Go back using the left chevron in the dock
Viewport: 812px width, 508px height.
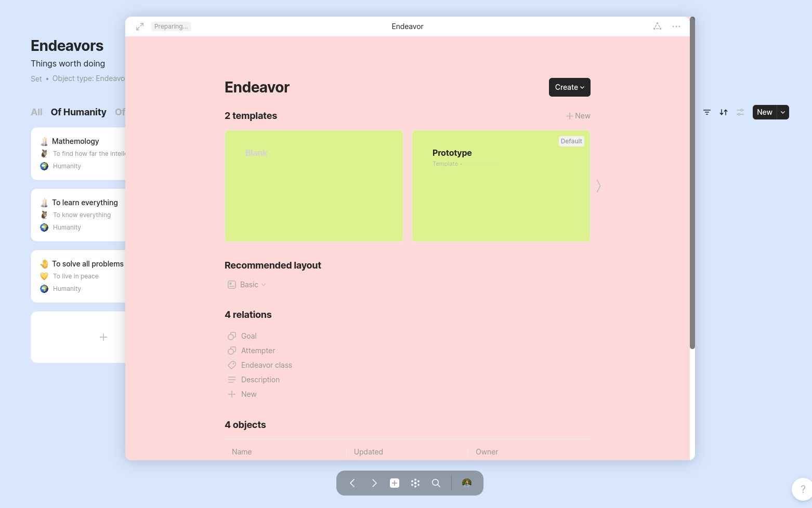(352, 483)
